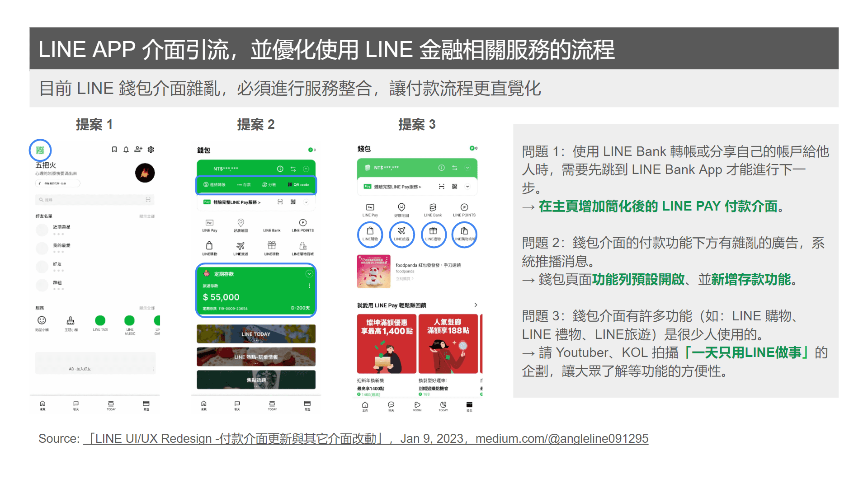Select the home tab in Proposal 2
Image resolution: width=868 pixels, height=488 pixels.
(x=204, y=405)
